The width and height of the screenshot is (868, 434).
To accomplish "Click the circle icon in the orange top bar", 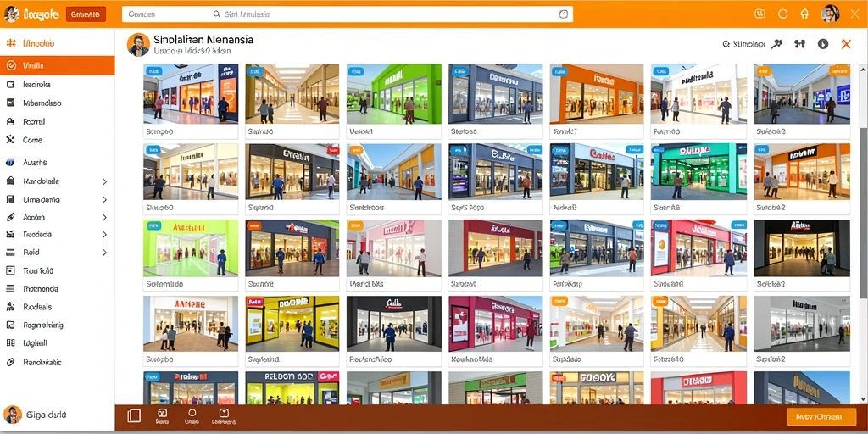I will pyautogui.click(x=782, y=14).
